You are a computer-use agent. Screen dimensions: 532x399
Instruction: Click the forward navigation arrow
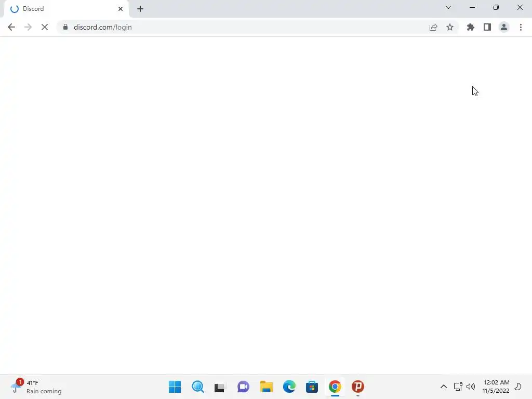28,27
